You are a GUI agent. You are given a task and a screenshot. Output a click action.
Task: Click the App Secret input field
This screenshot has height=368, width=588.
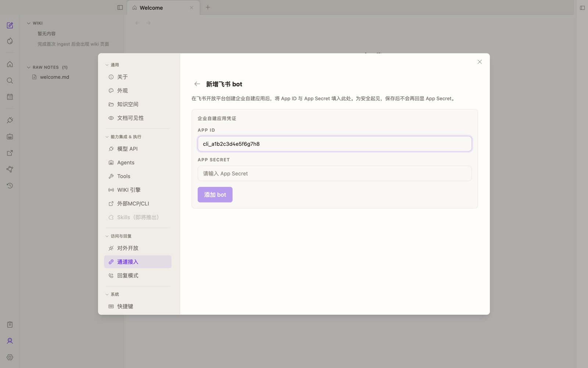point(334,173)
